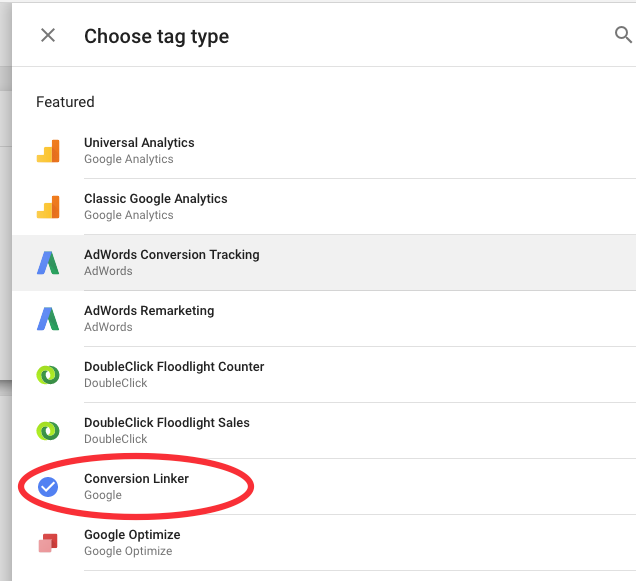This screenshot has height=581, width=636.
Task: Select DoubleClick Floodlight Sales tag
Action: point(324,430)
